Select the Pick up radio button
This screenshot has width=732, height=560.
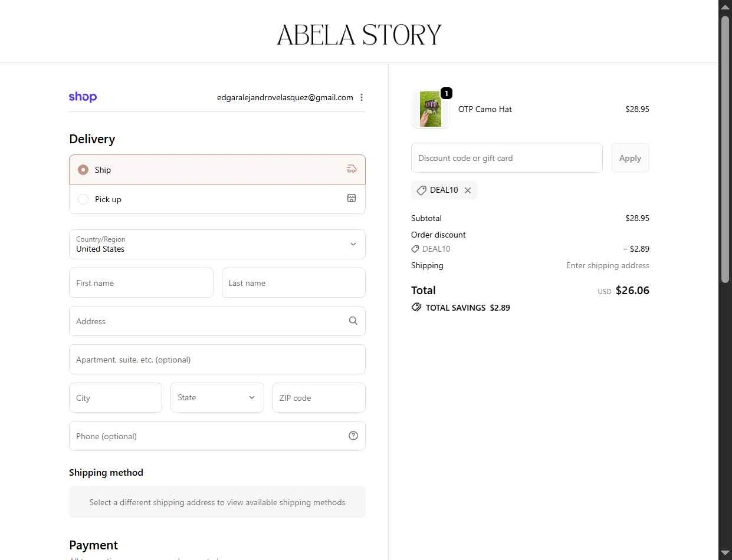[83, 199]
